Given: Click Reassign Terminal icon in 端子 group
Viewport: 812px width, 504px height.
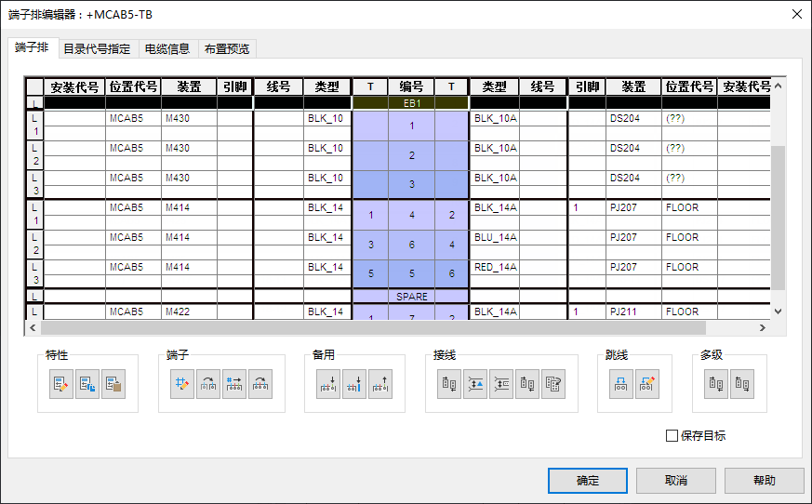Looking at the screenshot, I should 208,384.
